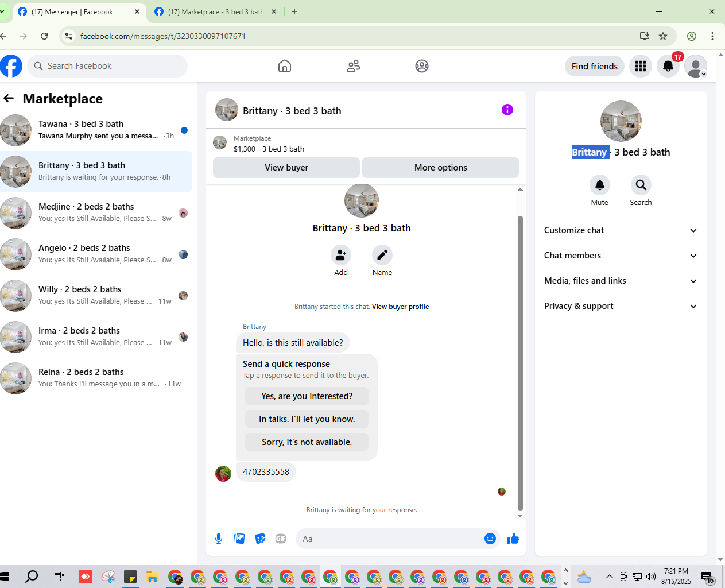Open taskbar clock 7:21 PM

(676, 577)
